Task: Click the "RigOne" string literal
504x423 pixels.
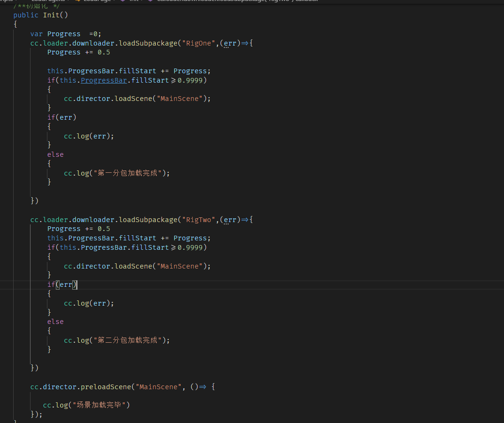Action: pos(199,43)
